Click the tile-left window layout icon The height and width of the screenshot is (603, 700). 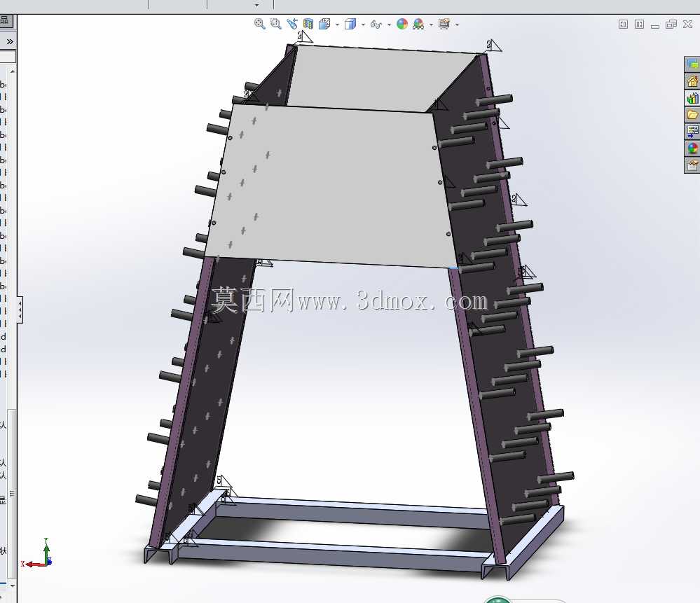coord(623,24)
